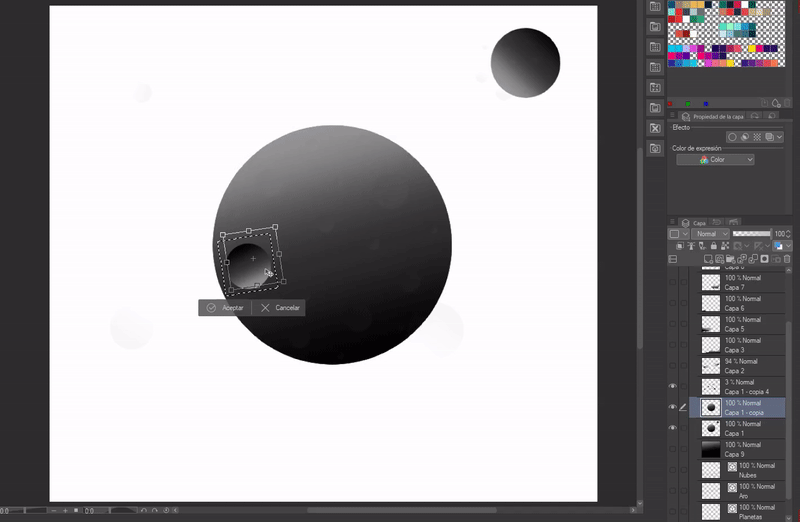
Task: Reset canvas rotation icon
Action: pyautogui.click(x=166, y=510)
